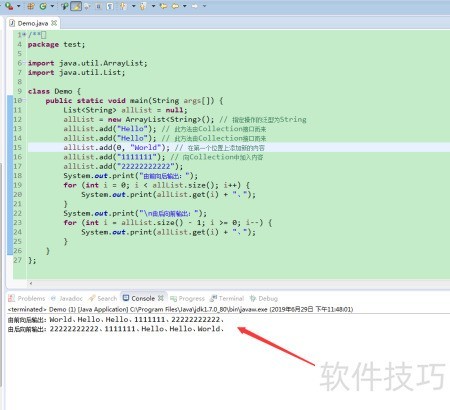Toggle the block selection mode icon
Screen dimensions: 450x410
99,6
